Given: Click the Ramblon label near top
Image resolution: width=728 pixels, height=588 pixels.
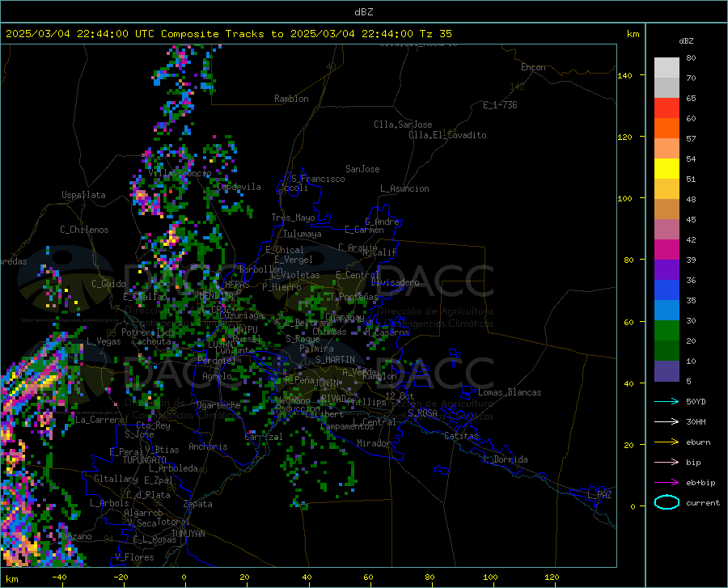Looking at the screenshot, I should (x=291, y=99).
